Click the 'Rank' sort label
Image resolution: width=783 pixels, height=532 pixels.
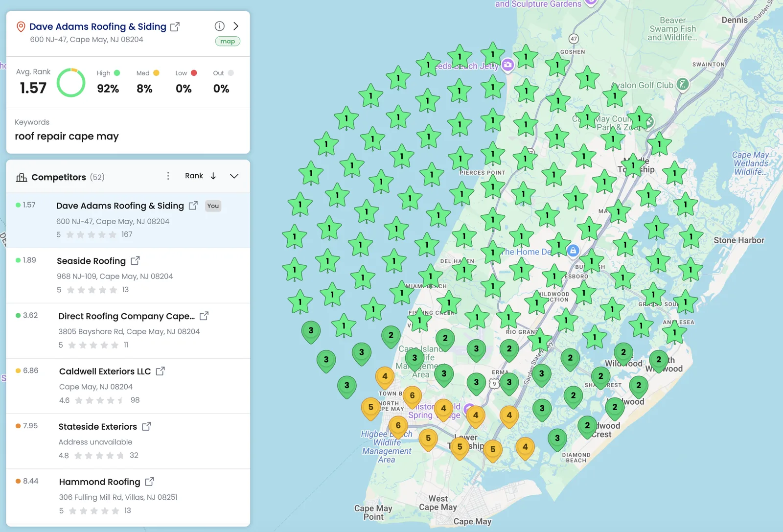click(194, 176)
